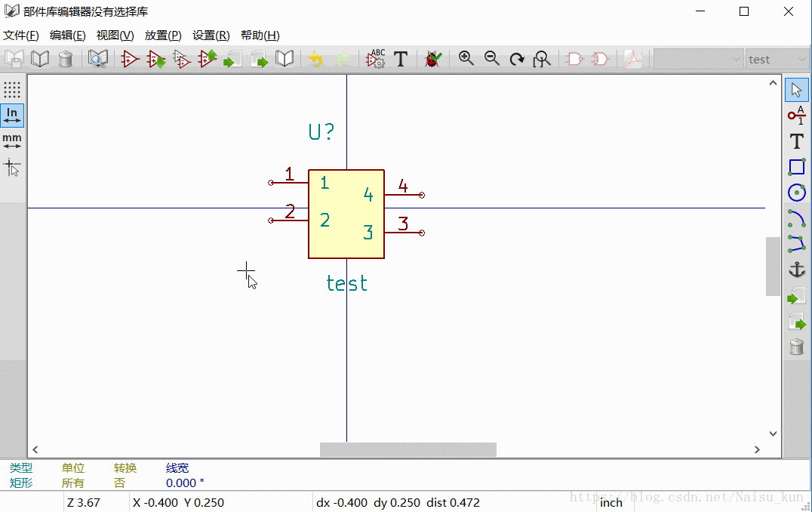
Task: Click vertical scrollbar down arrow
Action: click(x=773, y=433)
